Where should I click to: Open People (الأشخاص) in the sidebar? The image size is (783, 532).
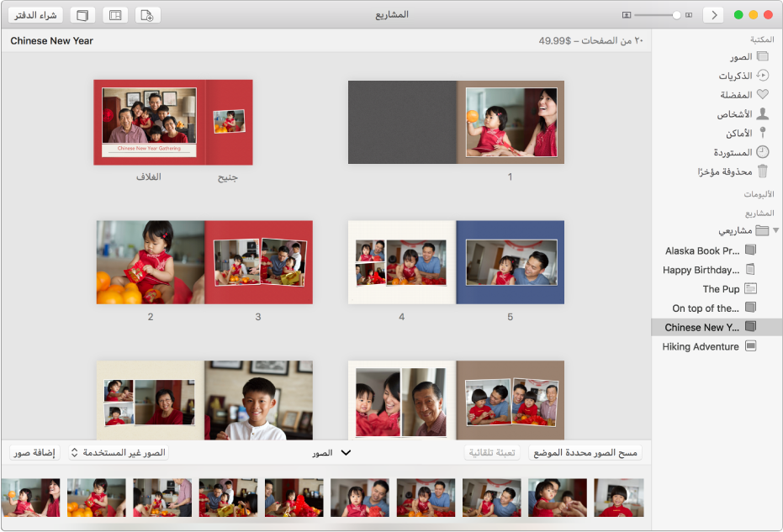742,114
